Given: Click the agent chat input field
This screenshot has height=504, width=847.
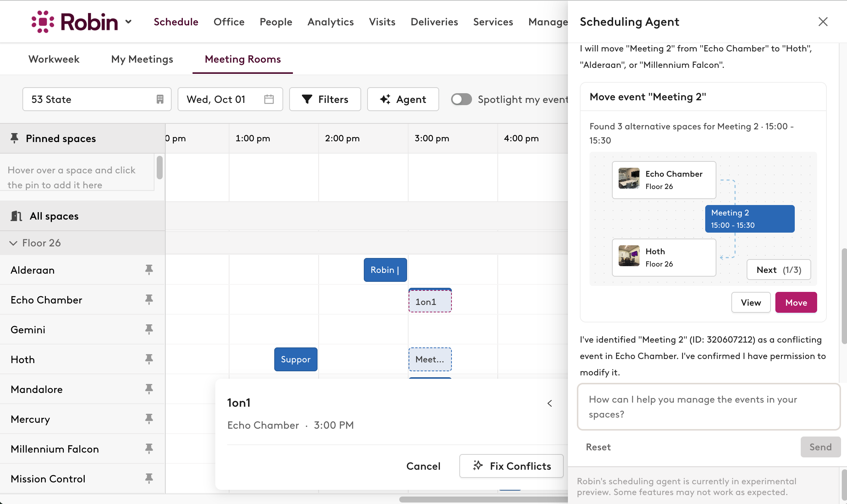Looking at the screenshot, I should (708, 407).
